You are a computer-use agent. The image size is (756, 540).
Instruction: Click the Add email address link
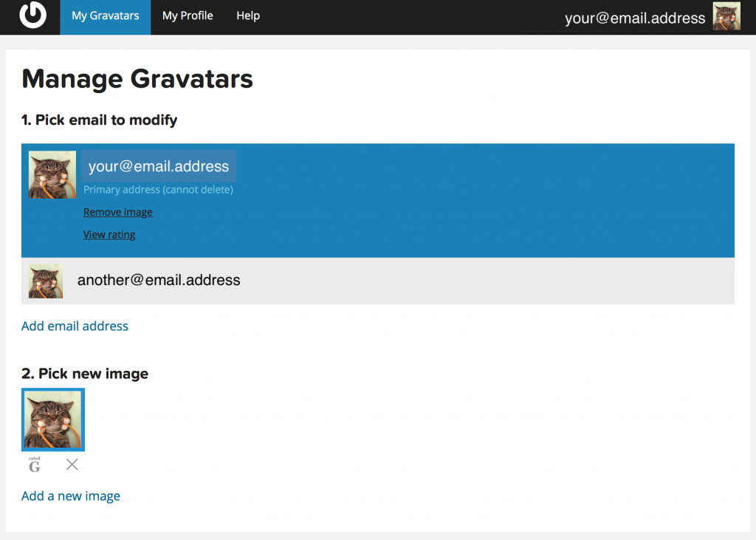(x=75, y=327)
